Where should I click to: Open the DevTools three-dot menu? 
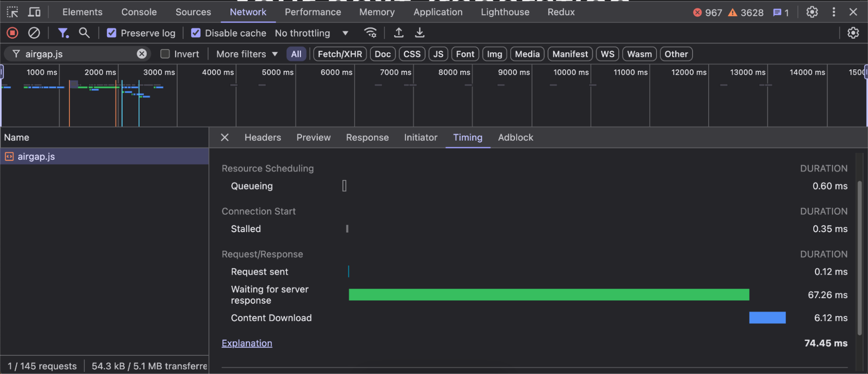coord(834,12)
